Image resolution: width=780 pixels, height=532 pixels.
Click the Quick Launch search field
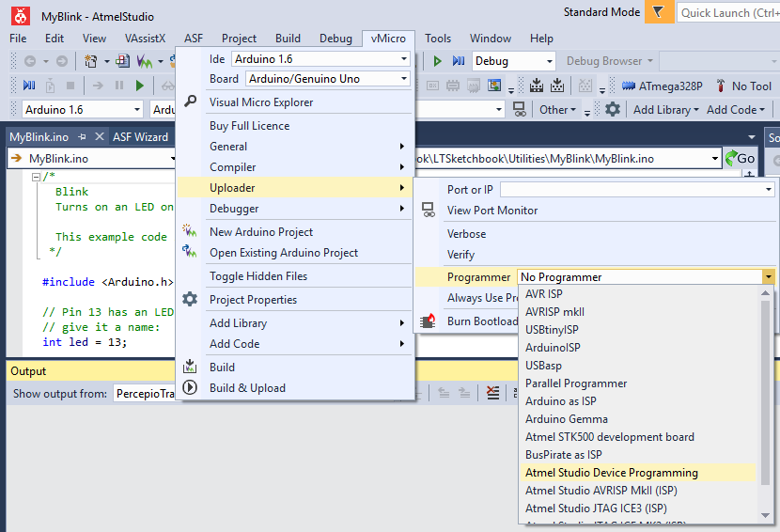(728, 12)
